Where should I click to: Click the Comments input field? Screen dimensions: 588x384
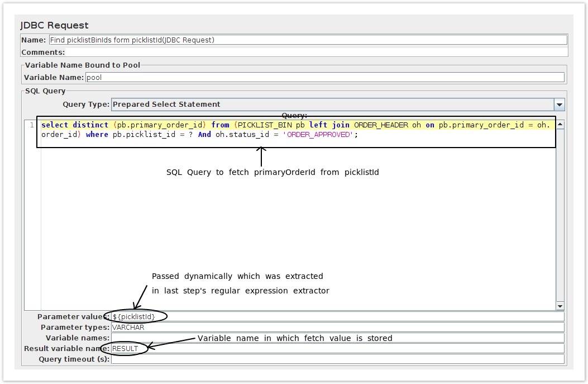(316, 52)
